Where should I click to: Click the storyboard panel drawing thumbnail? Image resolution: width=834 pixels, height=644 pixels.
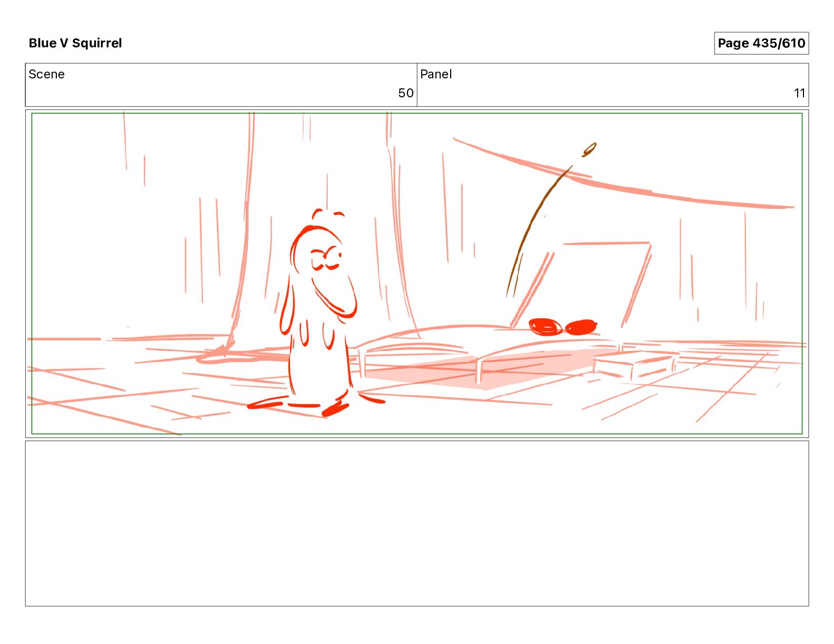(x=417, y=274)
